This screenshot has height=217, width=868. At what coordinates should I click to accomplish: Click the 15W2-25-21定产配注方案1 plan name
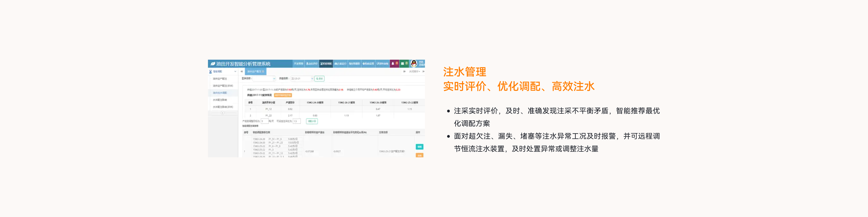coord(392,152)
